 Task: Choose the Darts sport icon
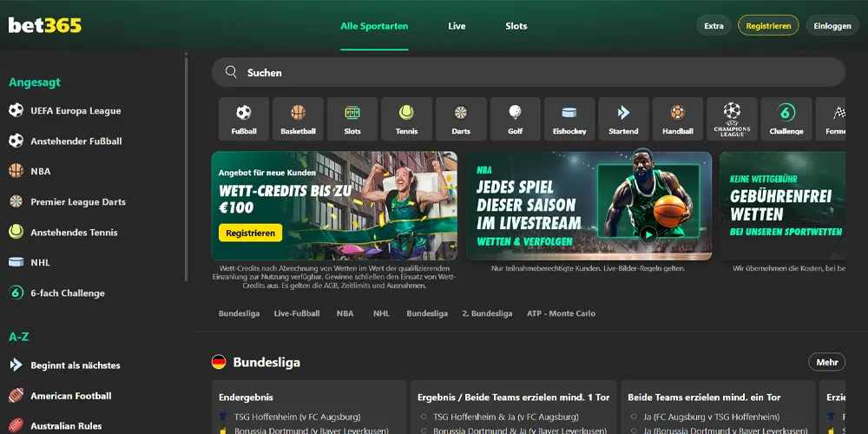(x=461, y=119)
